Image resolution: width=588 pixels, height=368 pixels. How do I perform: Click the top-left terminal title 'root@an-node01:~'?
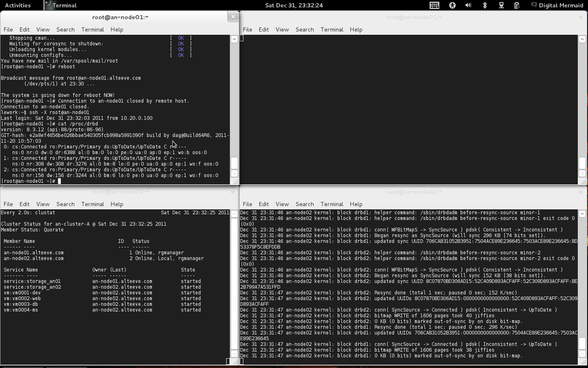[x=120, y=17]
